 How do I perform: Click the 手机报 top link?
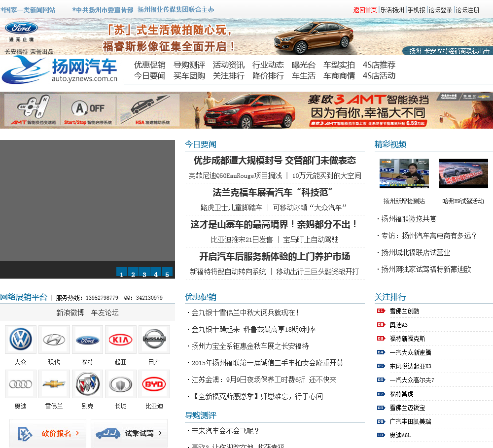pos(416,10)
